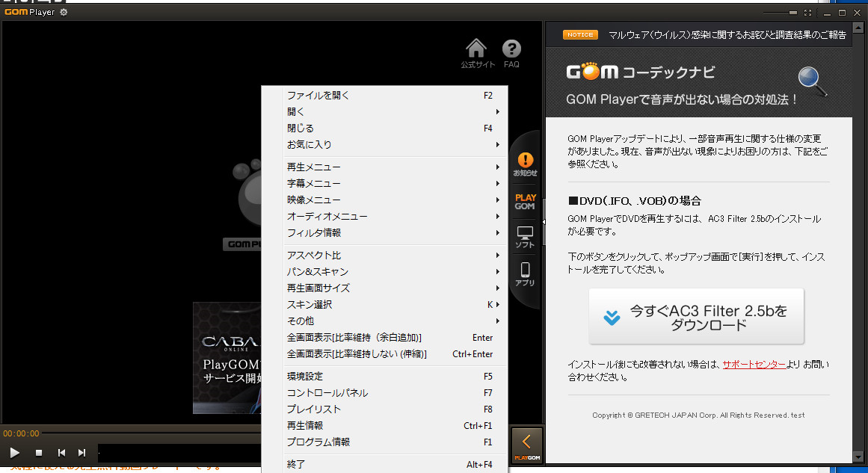Viewport: 868px width, 473px height.
Task: Open the PLAY GOM sidebar icon
Action: coord(525,202)
